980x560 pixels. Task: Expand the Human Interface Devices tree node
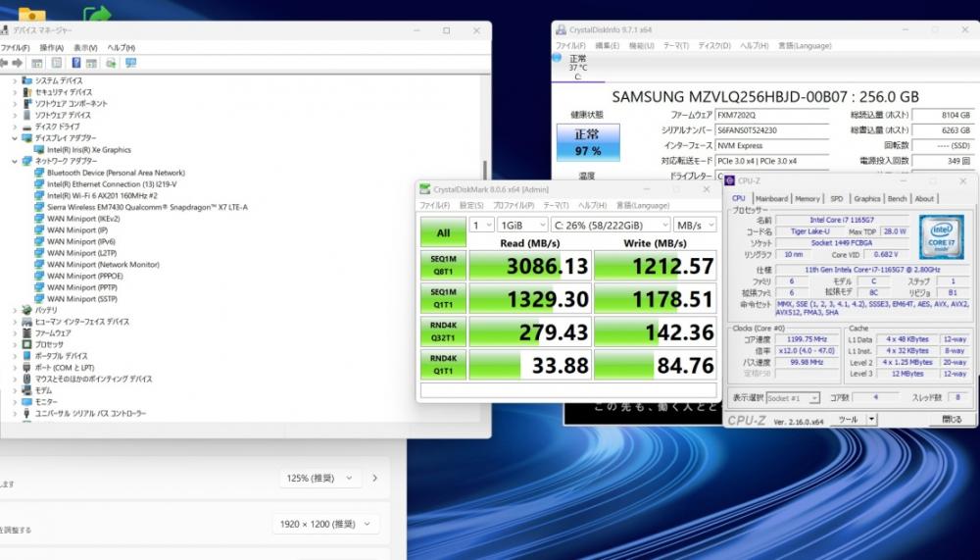(15, 322)
